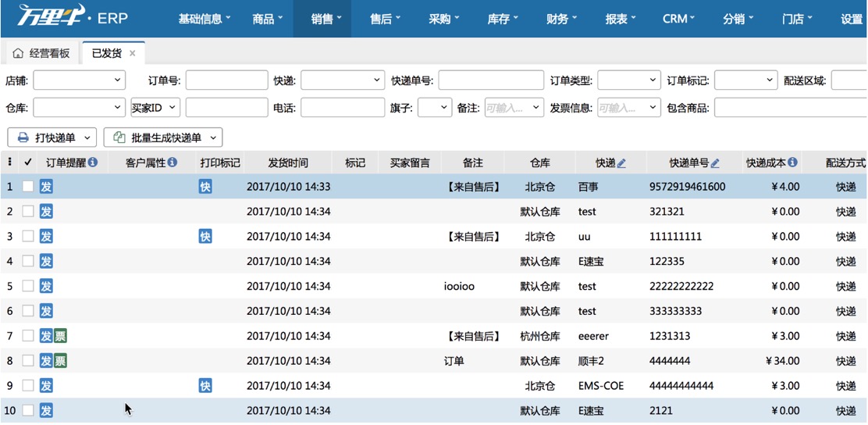
Task: Open the 售后 menu
Action: [x=386, y=19]
